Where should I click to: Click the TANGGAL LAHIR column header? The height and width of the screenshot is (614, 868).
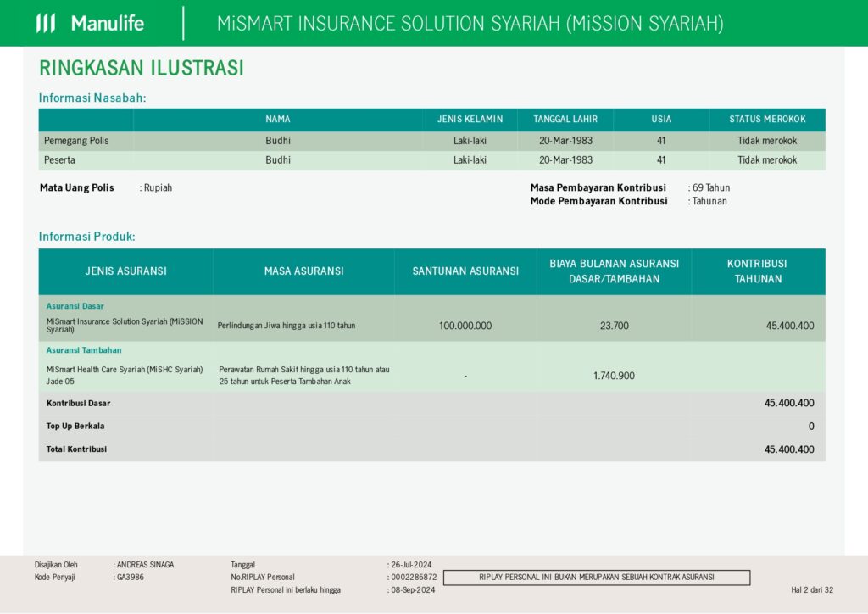[565, 119]
